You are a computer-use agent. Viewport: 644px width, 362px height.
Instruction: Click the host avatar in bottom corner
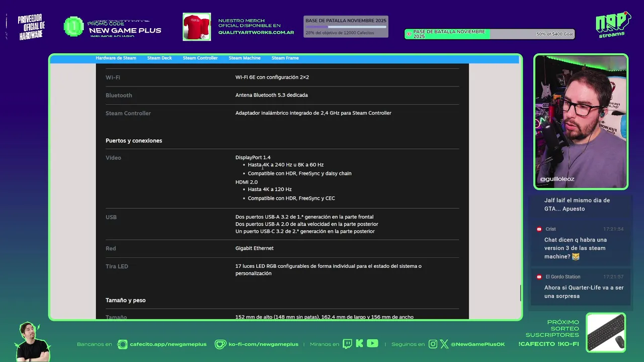point(32,342)
